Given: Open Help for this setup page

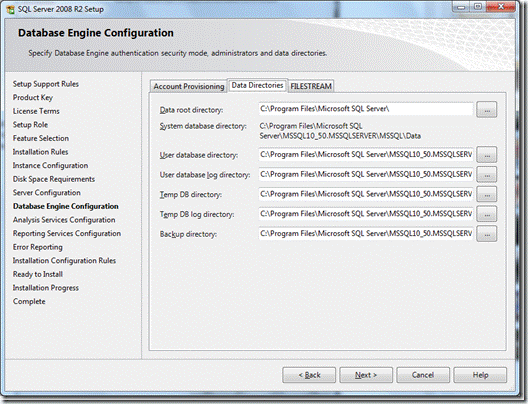Looking at the screenshot, I should pos(480,375).
